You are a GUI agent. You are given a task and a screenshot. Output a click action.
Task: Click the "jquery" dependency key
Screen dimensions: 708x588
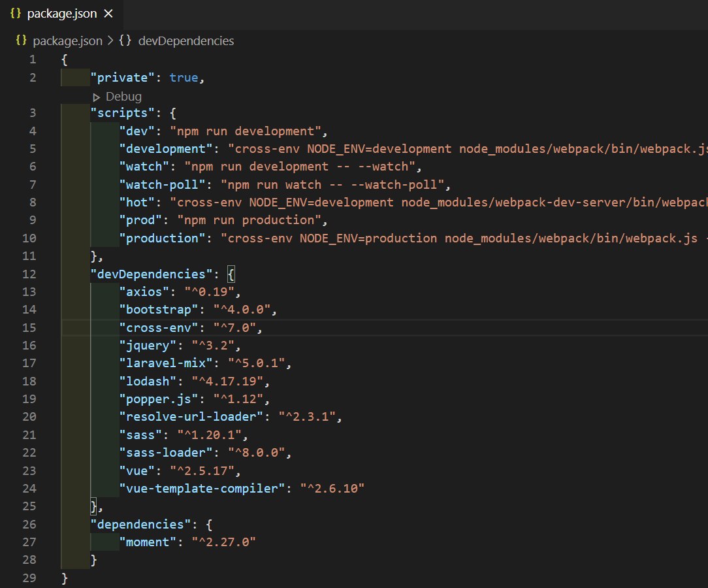point(148,346)
